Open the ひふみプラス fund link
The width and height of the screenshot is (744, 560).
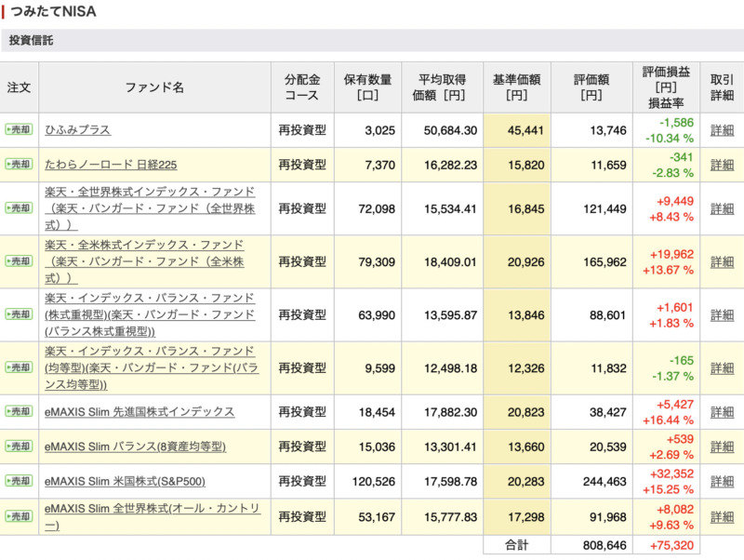point(78,129)
